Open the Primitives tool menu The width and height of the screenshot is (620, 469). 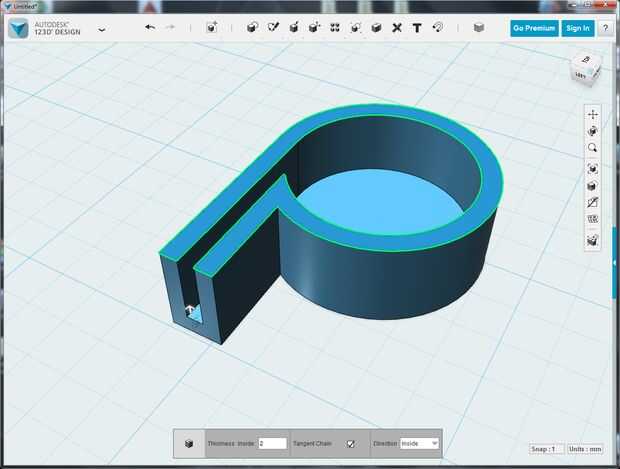(252, 27)
